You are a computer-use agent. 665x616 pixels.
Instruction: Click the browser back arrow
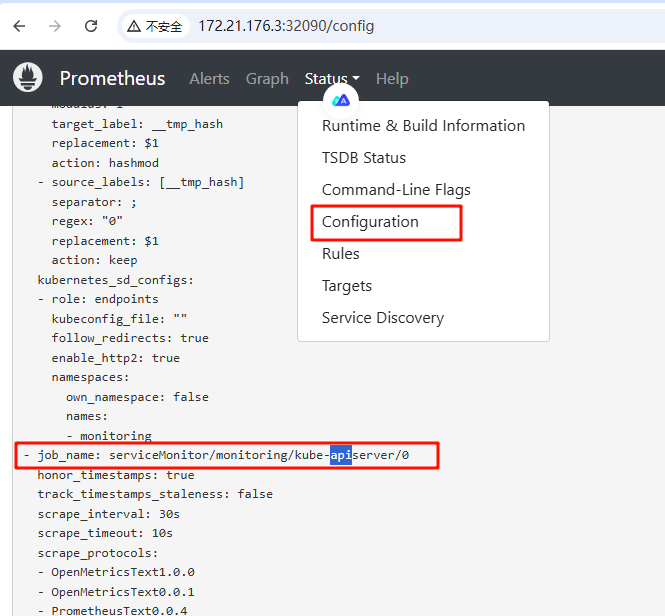point(20,26)
